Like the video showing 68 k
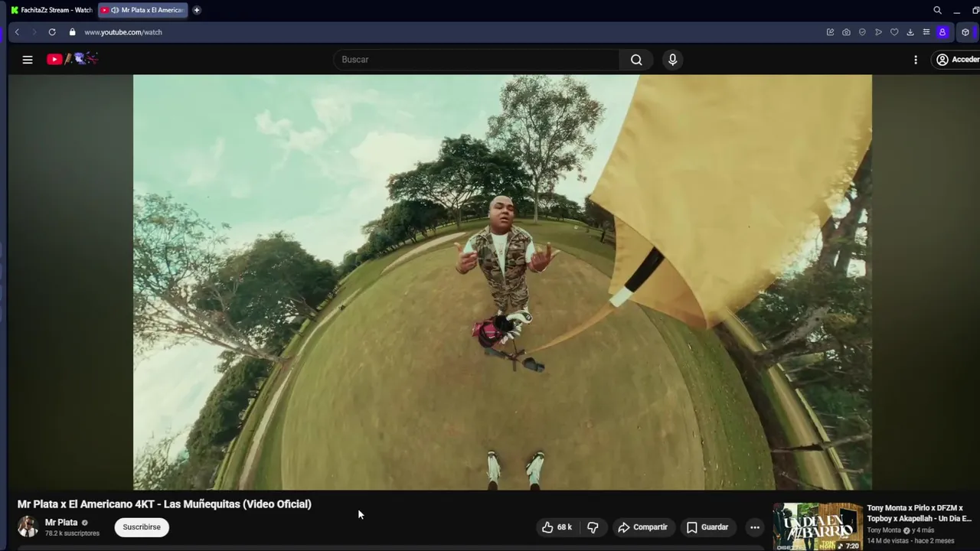Screen dimensions: 980x551 (557, 527)
